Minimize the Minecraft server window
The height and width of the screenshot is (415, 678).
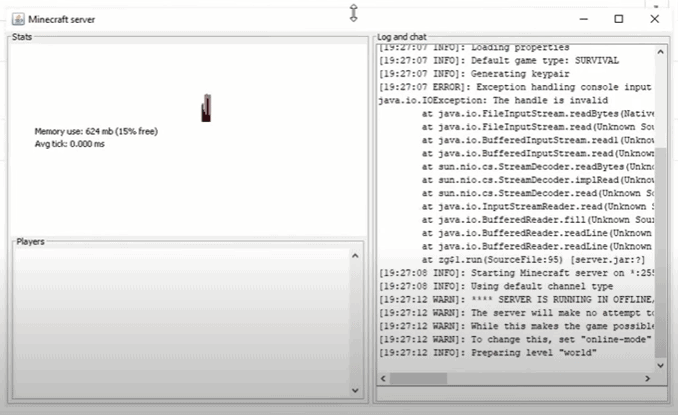click(x=584, y=19)
